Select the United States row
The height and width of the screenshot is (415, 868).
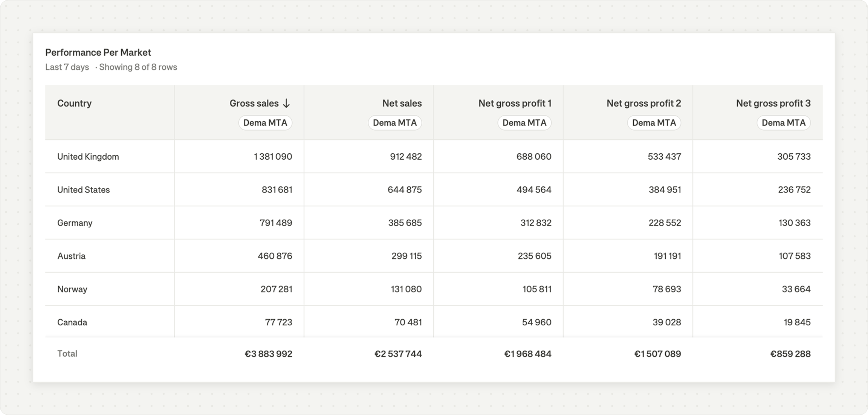click(84, 190)
